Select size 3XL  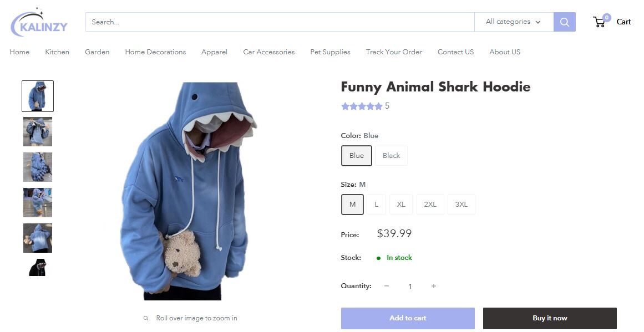461,204
